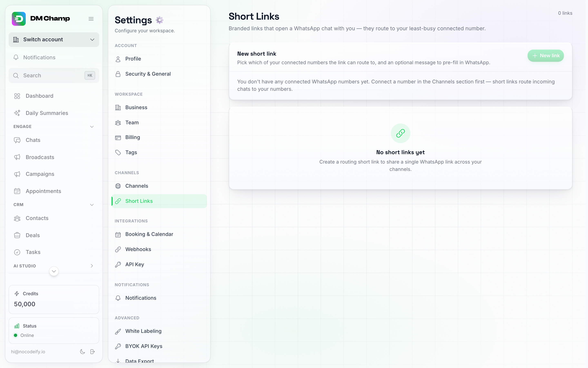Click the Chats bubble icon
This screenshot has height=368, width=588.
[x=17, y=140]
